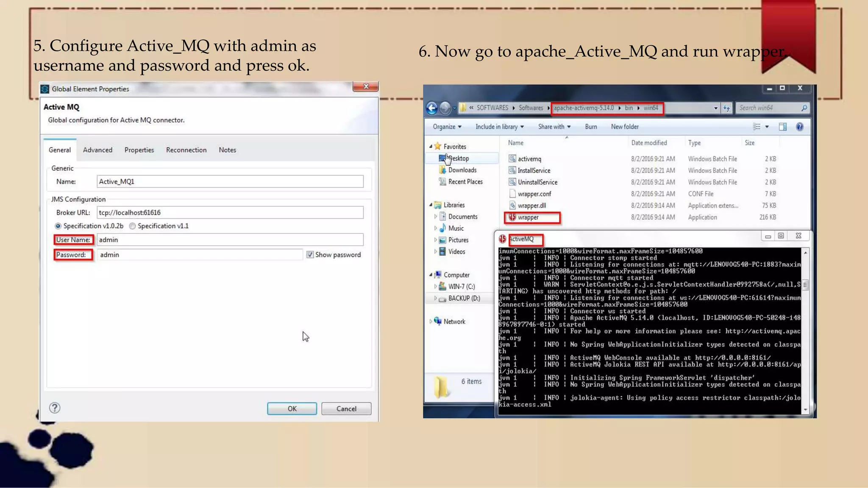Open the WIN-7 (C:) drive
The height and width of the screenshot is (488, 868).
pos(462,286)
